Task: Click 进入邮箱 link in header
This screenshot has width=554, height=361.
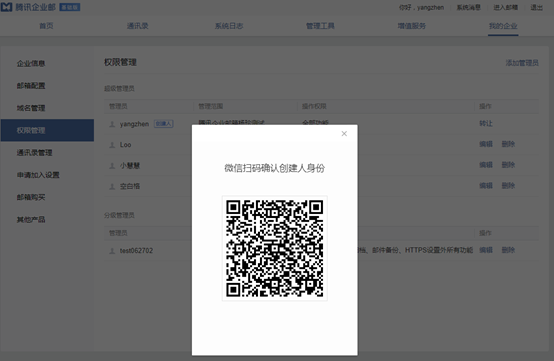Action: (x=506, y=7)
